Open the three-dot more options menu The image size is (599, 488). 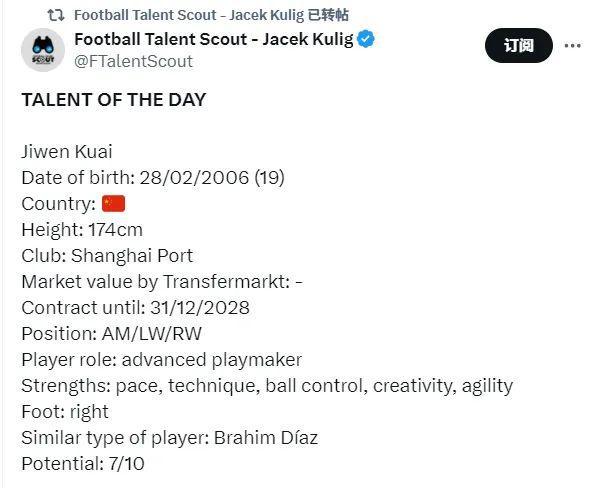(x=572, y=46)
